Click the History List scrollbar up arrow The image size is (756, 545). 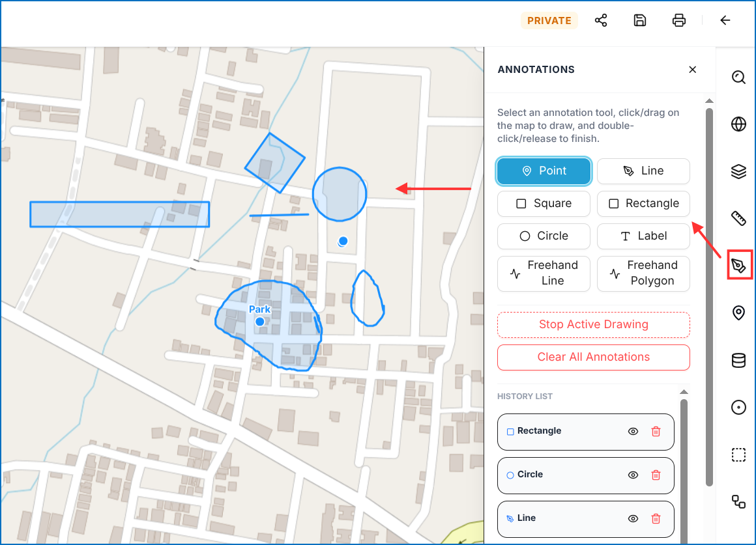[684, 391]
